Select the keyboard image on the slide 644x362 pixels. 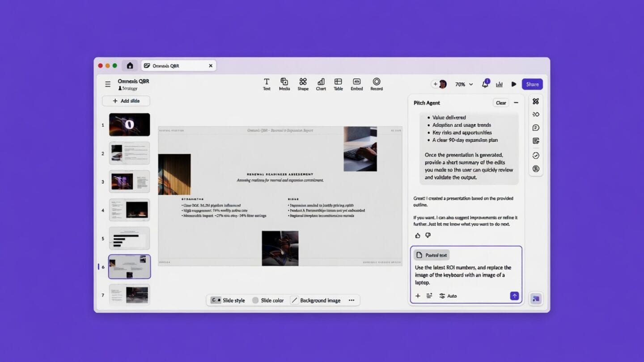coord(360,149)
